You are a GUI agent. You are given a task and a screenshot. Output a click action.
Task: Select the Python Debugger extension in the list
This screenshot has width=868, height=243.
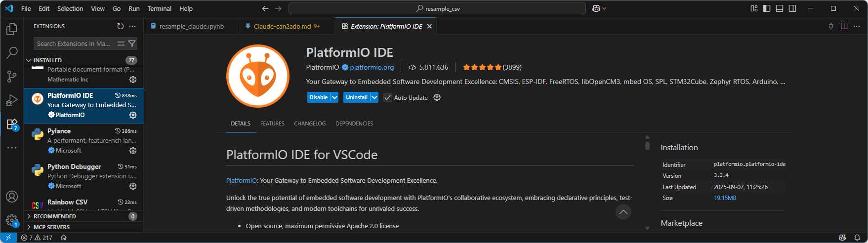tap(83, 176)
